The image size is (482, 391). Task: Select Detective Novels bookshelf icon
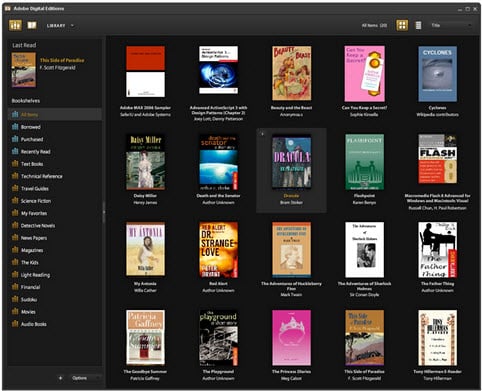click(x=15, y=225)
